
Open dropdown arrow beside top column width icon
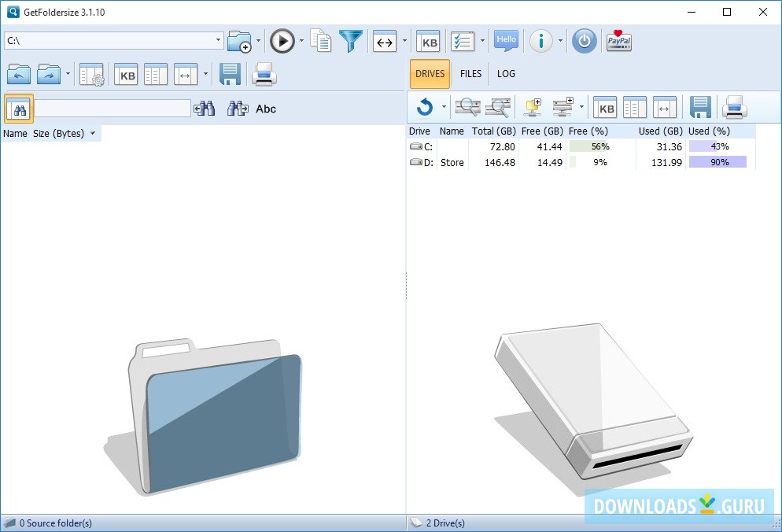404,41
